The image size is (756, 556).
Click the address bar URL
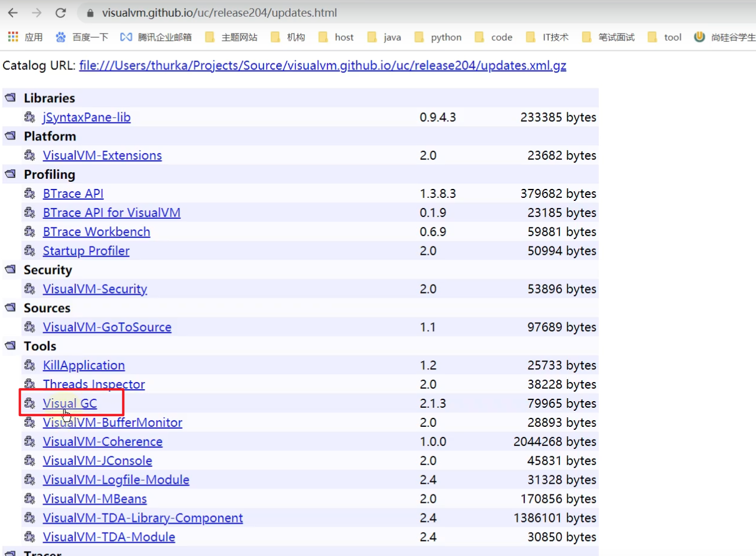219,13
